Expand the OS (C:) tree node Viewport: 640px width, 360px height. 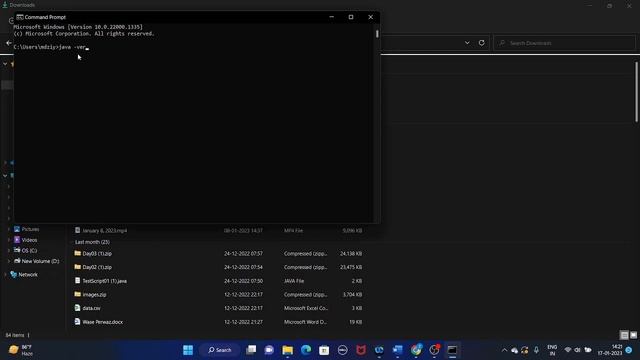click(x=9, y=251)
